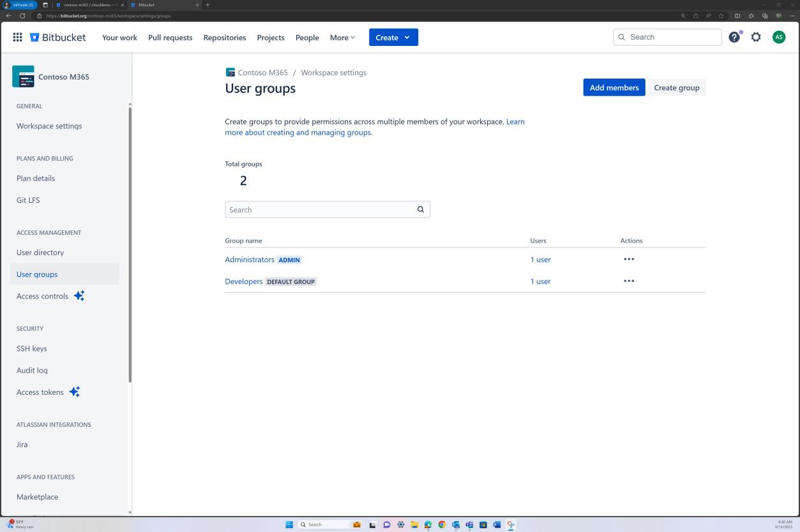Click the Add members button
The width and height of the screenshot is (800, 532).
613,87
